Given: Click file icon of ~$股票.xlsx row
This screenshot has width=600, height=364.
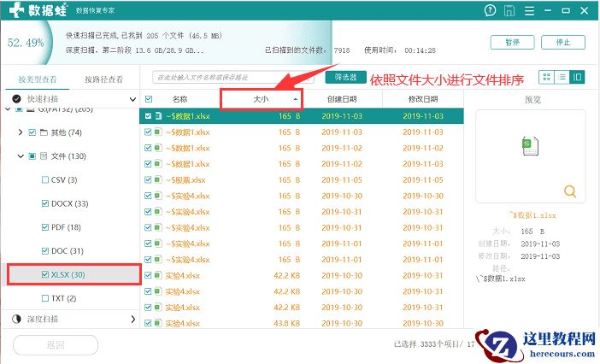Looking at the screenshot, I should pyautogui.click(x=158, y=179).
